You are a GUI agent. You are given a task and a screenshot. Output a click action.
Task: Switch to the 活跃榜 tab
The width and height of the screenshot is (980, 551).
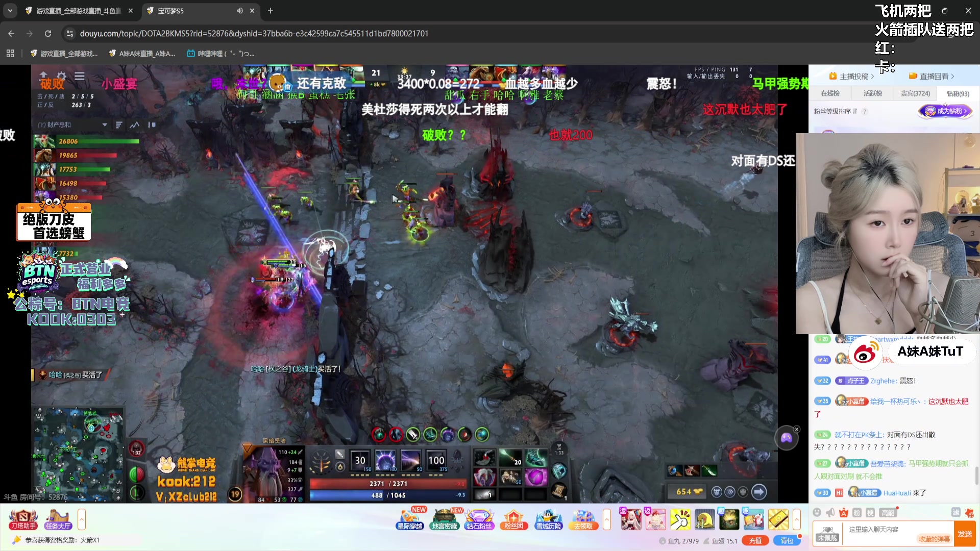click(x=873, y=93)
